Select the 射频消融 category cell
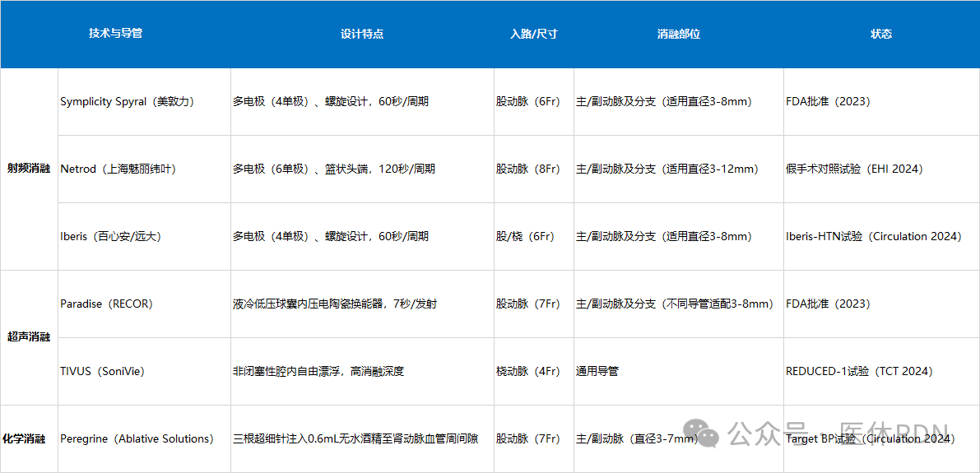 [x=30, y=169]
